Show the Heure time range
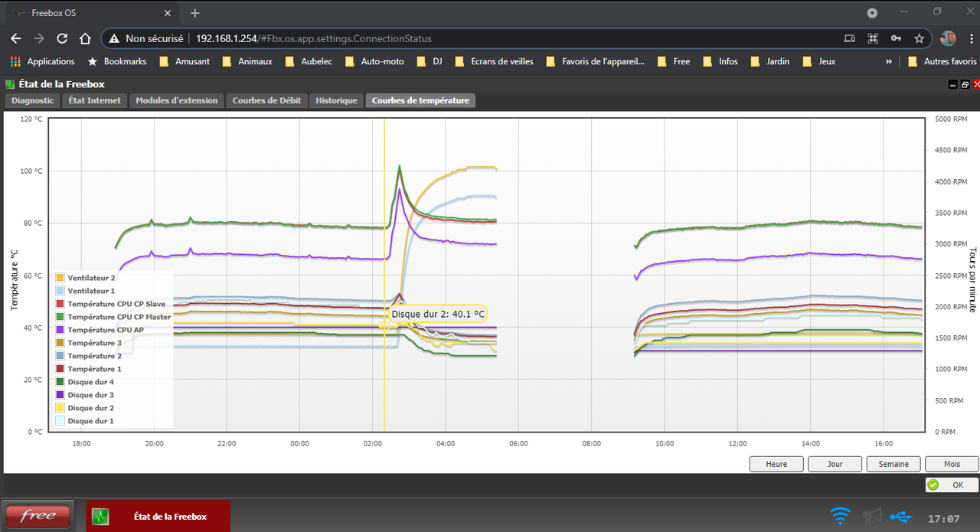Screen dimensions: 980x532 (776, 464)
